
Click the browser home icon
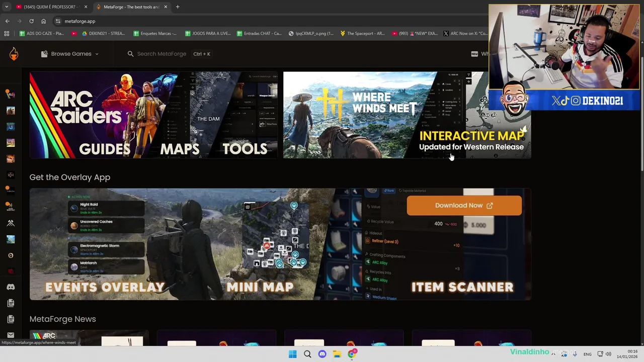click(43, 21)
